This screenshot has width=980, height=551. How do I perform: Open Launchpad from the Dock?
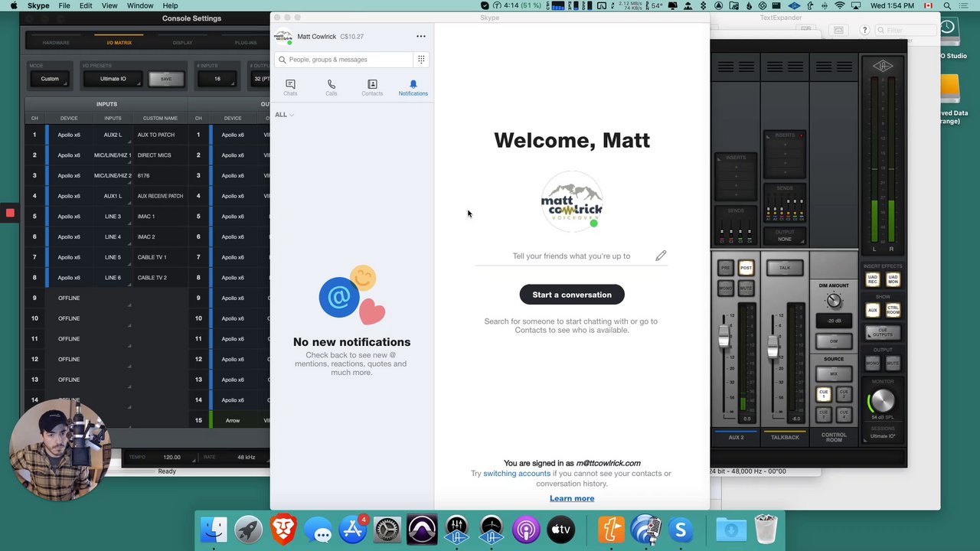click(x=248, y=530)
